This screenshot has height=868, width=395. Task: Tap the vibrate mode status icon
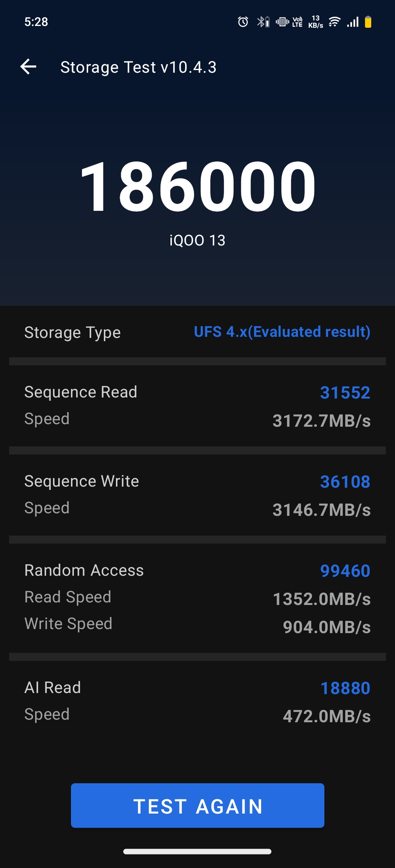(x=282, y=22)
